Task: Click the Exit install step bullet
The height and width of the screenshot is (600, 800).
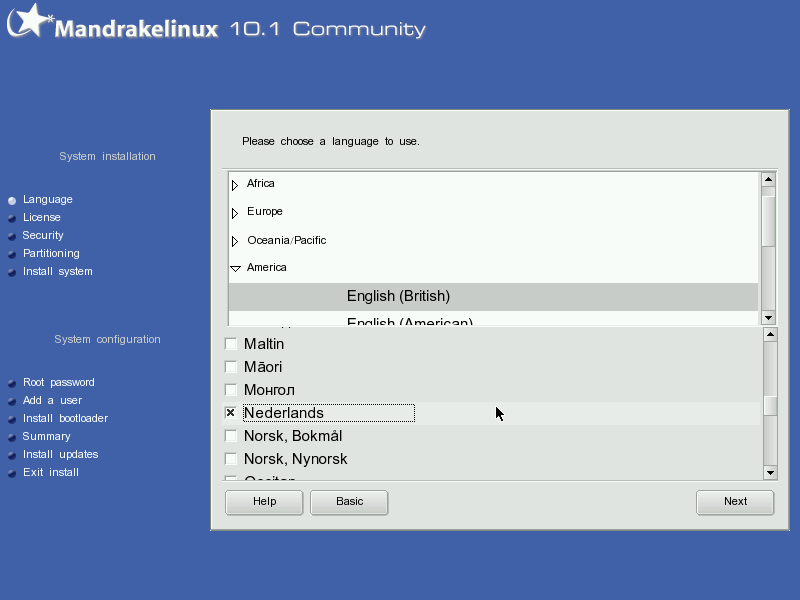Action: coord(12,473)
